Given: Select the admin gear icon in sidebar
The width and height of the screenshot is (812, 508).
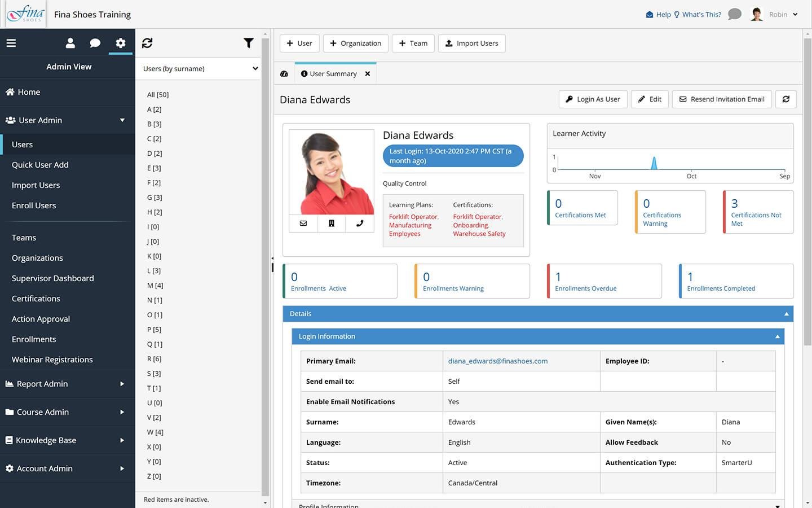Looking at the screenshot, I should (x=120, y=43).
